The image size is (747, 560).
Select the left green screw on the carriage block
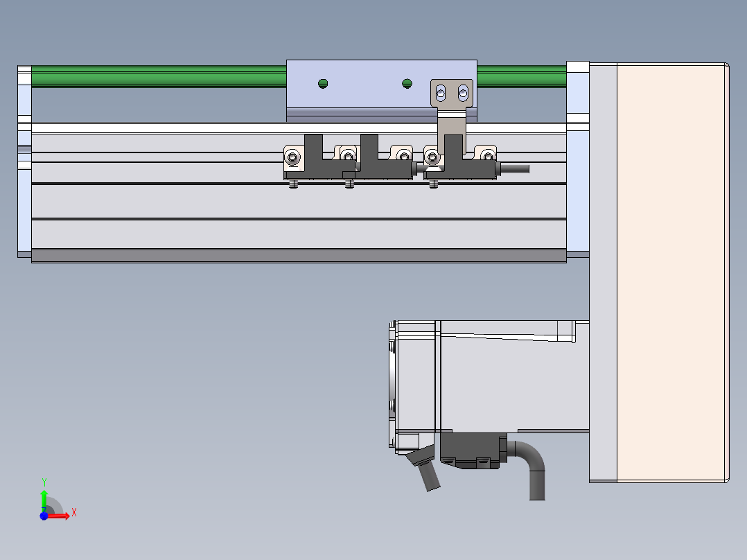323,84
